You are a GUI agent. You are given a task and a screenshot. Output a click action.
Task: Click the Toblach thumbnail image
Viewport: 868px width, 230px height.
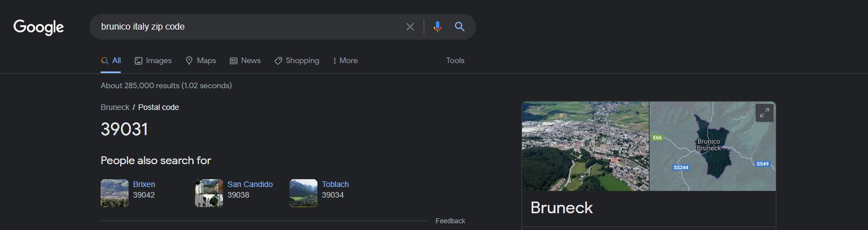[x=303, y=193]
